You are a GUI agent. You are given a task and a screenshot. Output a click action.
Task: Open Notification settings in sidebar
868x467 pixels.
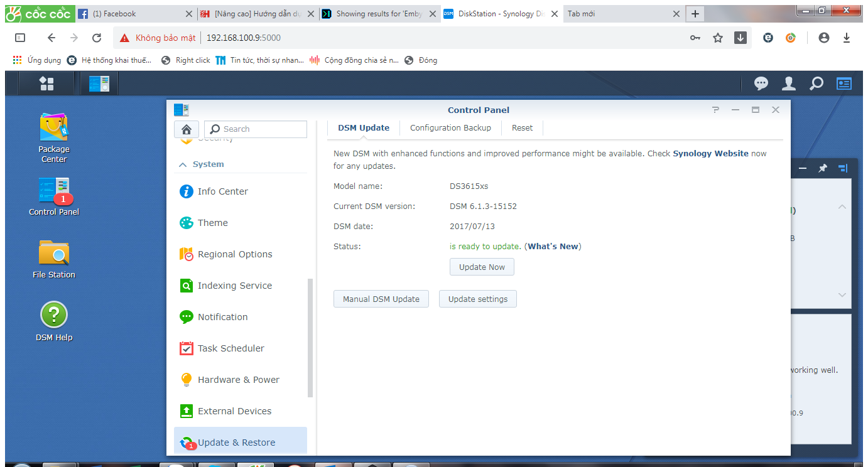tap(241, 317)
